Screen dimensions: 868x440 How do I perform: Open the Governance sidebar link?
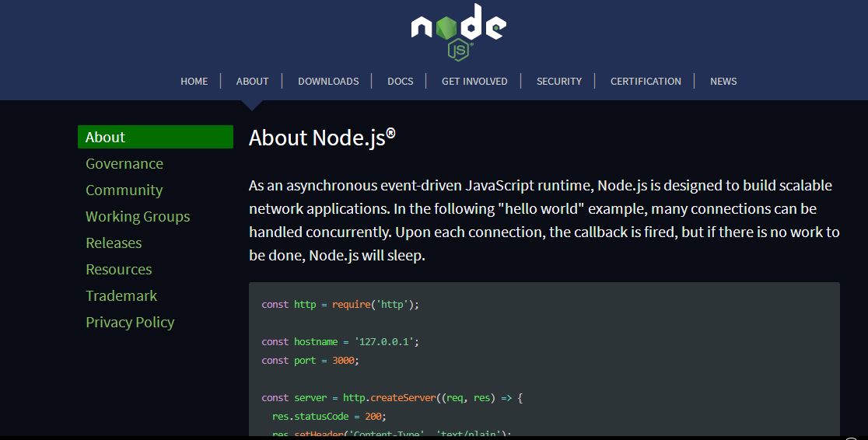[124, 164]
